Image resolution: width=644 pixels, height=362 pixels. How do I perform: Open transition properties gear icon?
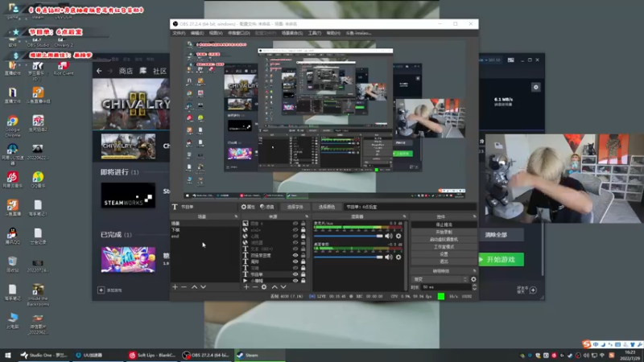point(473,279)
